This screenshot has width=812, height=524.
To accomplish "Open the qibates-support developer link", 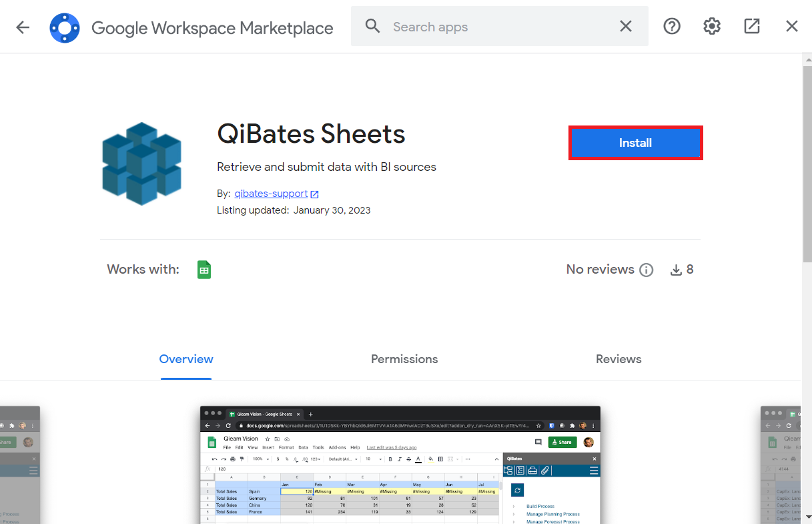I will pyautogui.click(x=271, y=194).
